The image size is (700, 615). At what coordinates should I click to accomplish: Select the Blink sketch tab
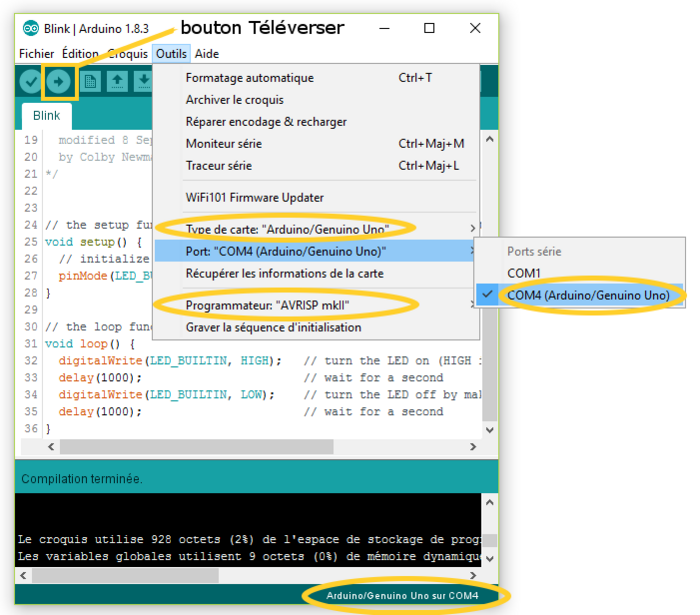46,116
